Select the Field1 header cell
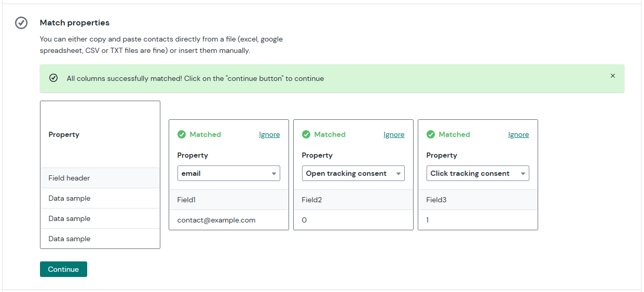The image size is (644, 292). [x=229, y=200]
